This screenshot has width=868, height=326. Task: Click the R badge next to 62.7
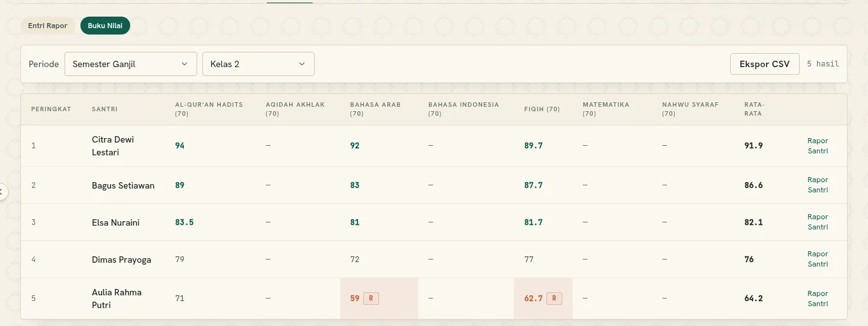pos(554,299)
